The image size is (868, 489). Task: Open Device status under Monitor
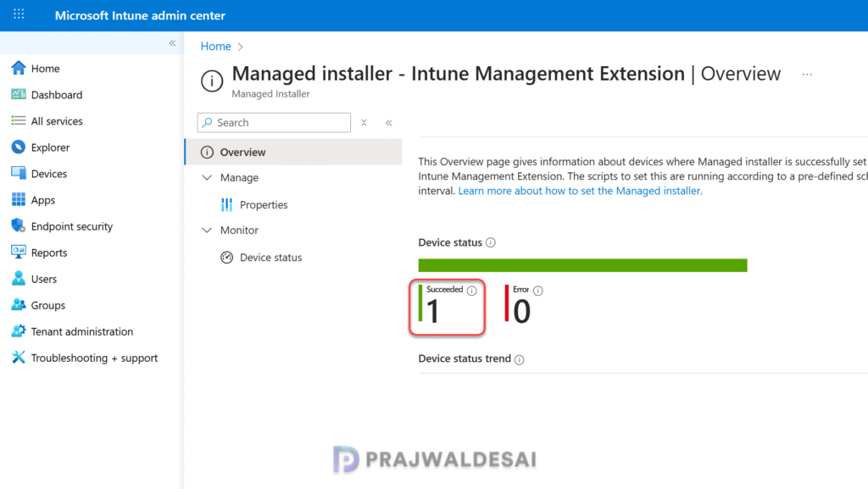(270, 258)
